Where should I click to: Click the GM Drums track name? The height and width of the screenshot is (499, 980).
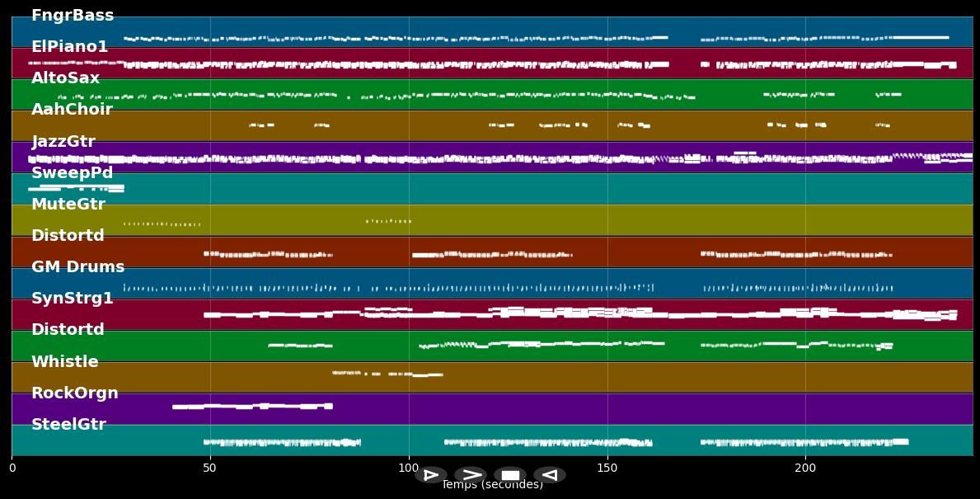(77, 267)
